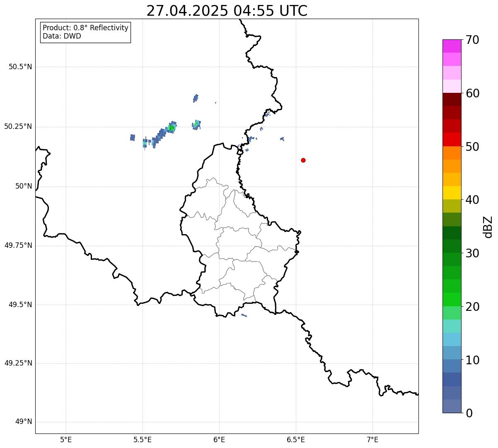Image resolution: width=498 pixels, height=448 pixels.
Task: Click the isolated blue echo near 5.43°E 50.2°N
Action: tap(133, 138)
